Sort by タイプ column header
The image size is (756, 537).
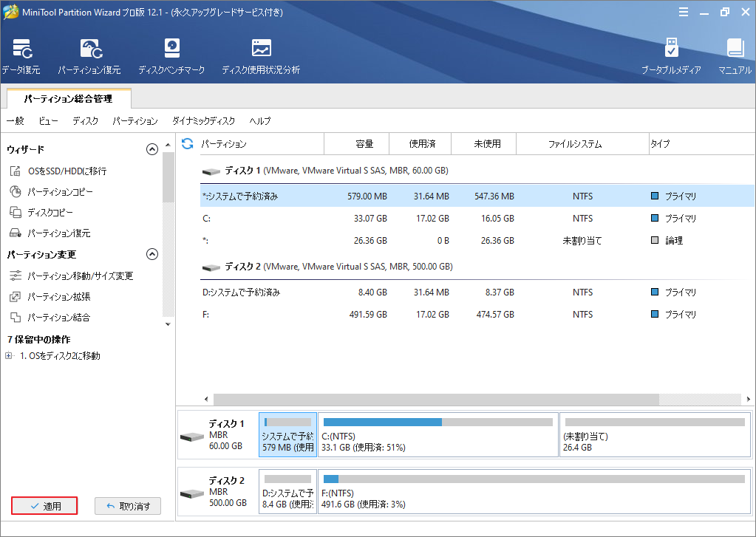701,143
